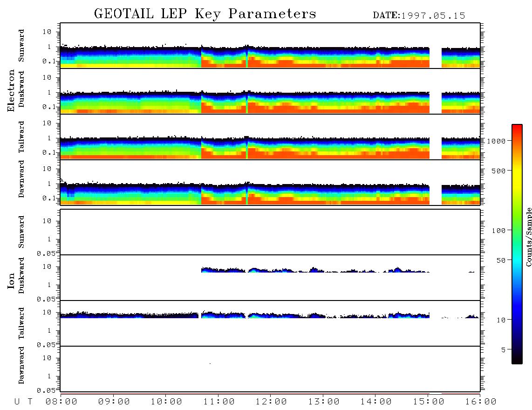Click the Electron Dawnward spectrogram panel

pos(270,182)
